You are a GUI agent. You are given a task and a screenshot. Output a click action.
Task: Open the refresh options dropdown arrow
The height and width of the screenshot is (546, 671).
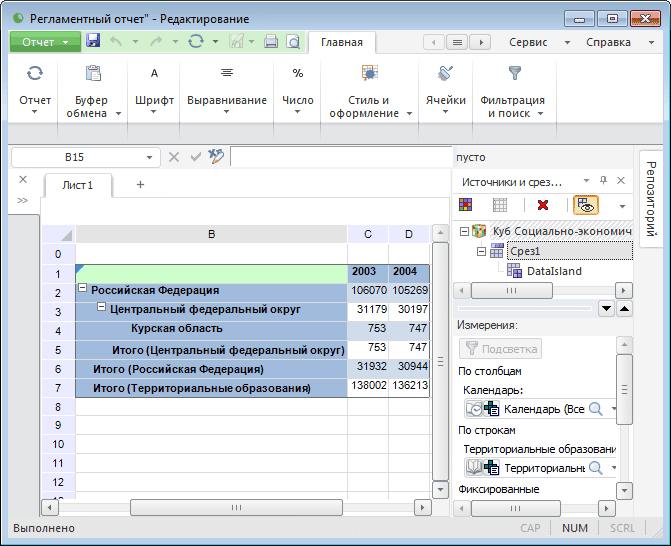215,42
